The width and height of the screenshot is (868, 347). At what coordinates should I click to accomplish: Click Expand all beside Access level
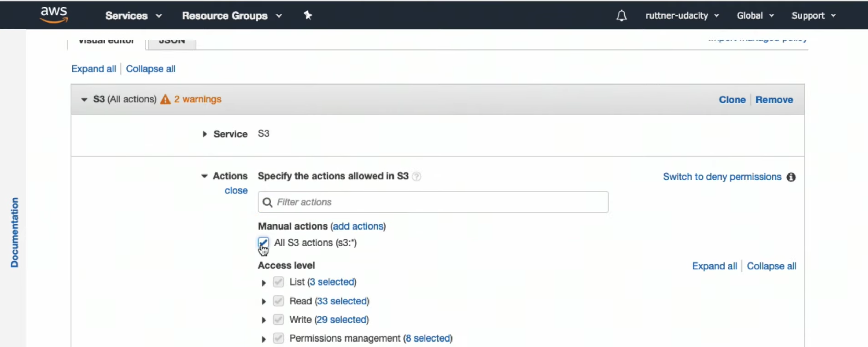click(714, 266)
